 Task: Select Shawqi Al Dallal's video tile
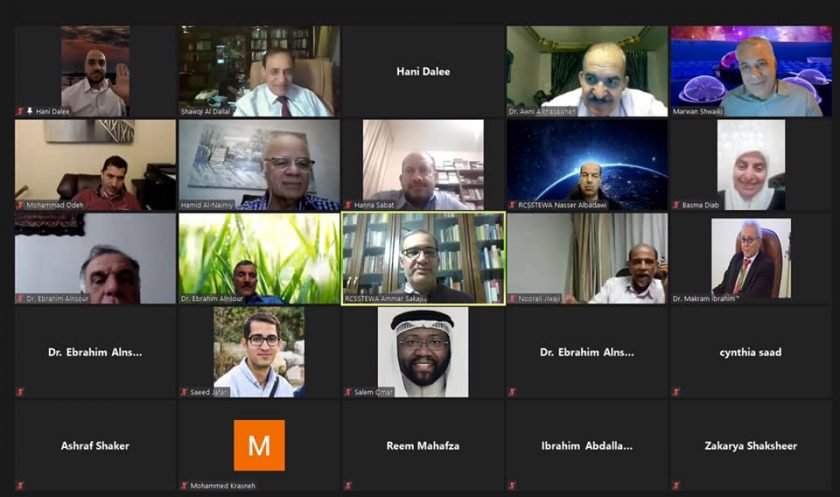(x=259, y=71)
